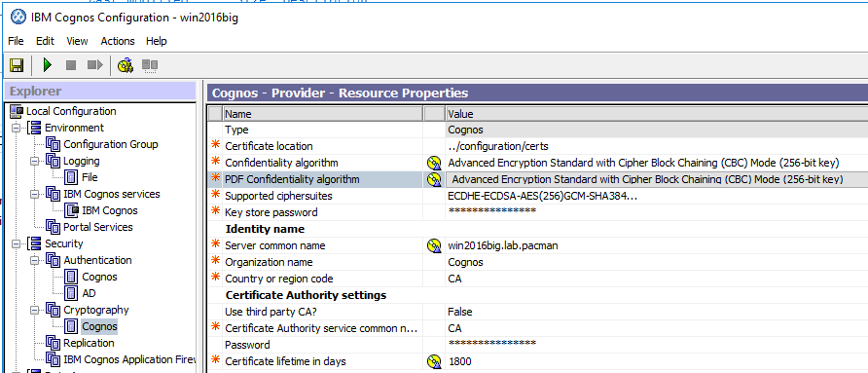
Task: Click the Explorer panel header
Action: click(x=99, y=92)
